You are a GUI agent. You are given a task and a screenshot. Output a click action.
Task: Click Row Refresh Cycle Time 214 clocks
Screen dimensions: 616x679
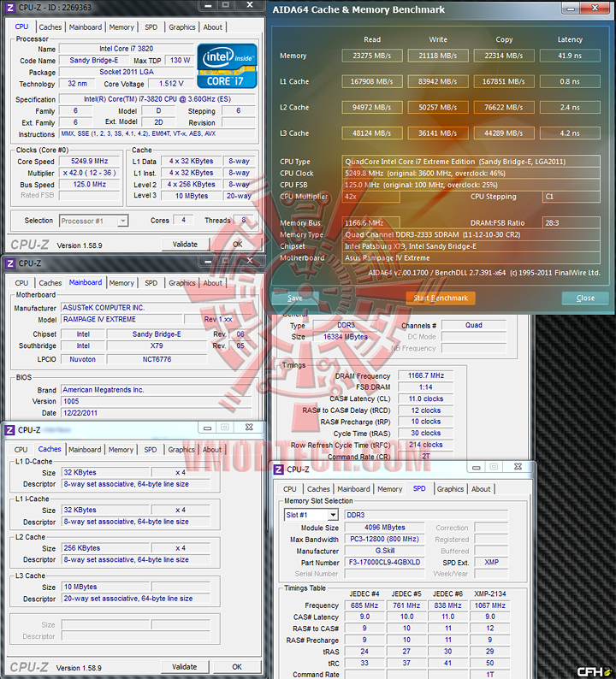[x=425, y=445]
